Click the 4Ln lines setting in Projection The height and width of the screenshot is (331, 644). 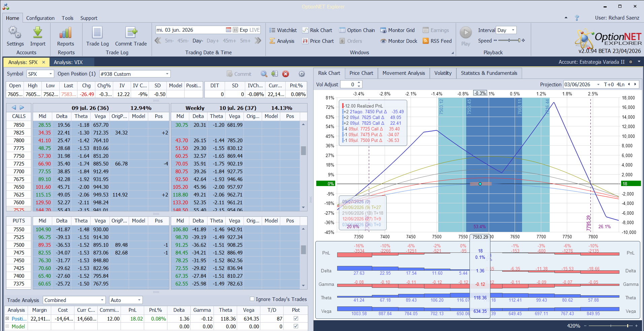[x=620, y=85]
